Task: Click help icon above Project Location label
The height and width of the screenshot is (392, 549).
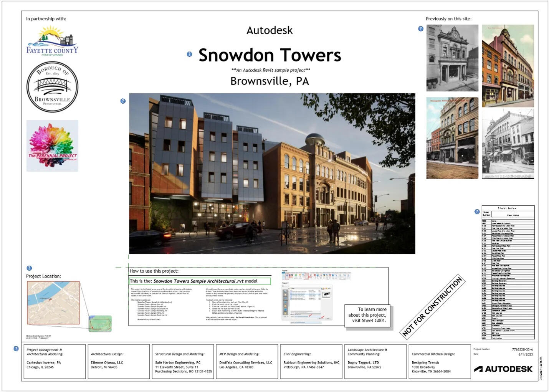Action: (29, 268)
